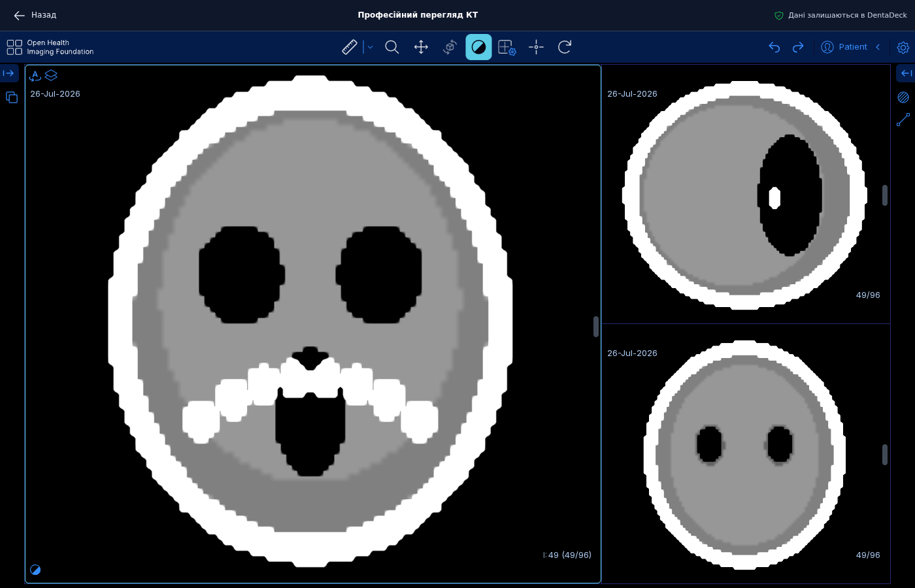Viewport: 915px width, 588px height.
Task: Click the 'Професійний перегляд КТ' title
Action: point(418,14)
